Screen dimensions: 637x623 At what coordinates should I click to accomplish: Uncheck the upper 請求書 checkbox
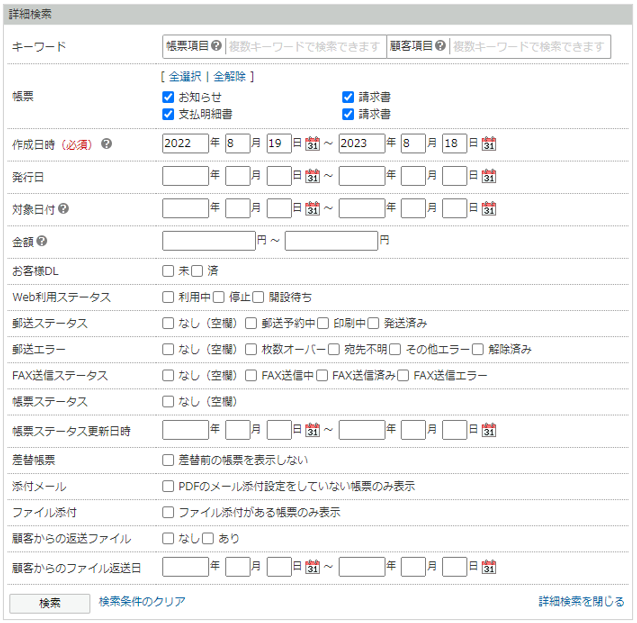click(x=348, y=97)
